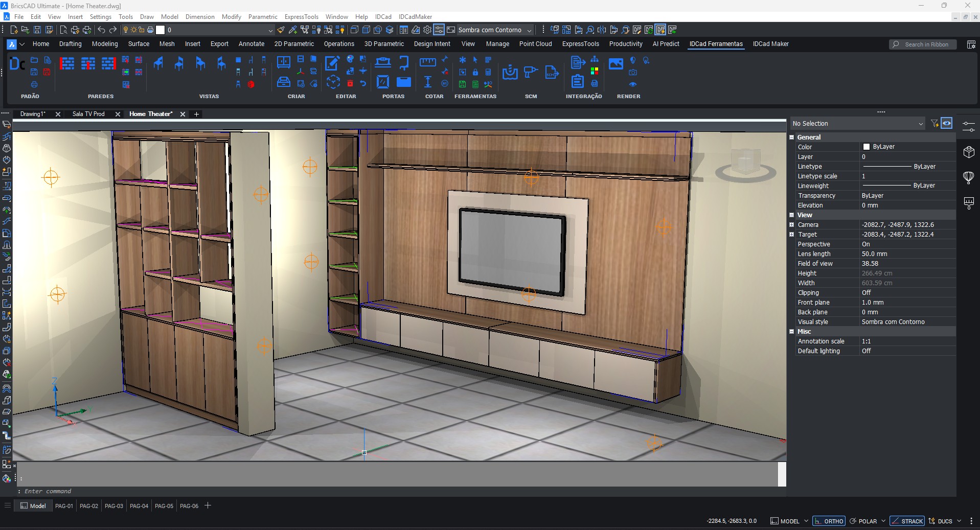Open the settings gear in the top toolbar
Screen dimensions: 980x530
(427, 30)
